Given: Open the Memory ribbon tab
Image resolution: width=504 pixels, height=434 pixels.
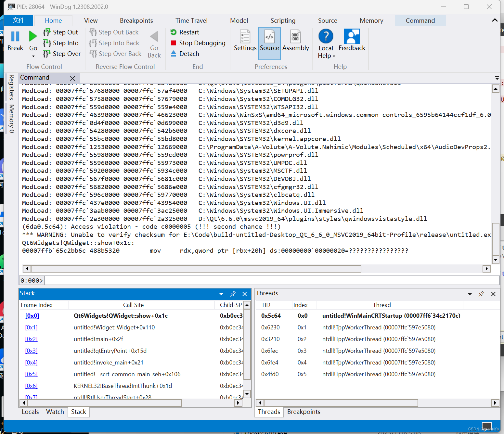Looking at the screenshot, I should (371, 20).
